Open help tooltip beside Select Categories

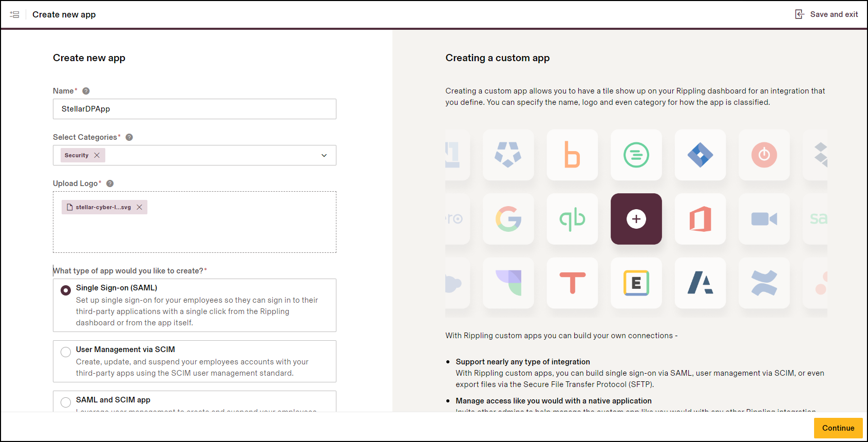(129, 137)
